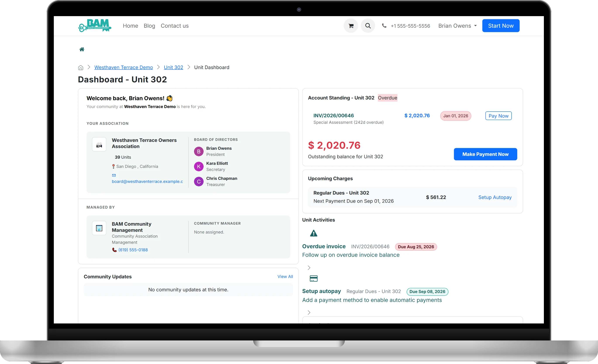598x364 pixels.
Task: Click the Jan 01, 2026 due date badge
Action: pyautogui.click(x=455, y=116)
